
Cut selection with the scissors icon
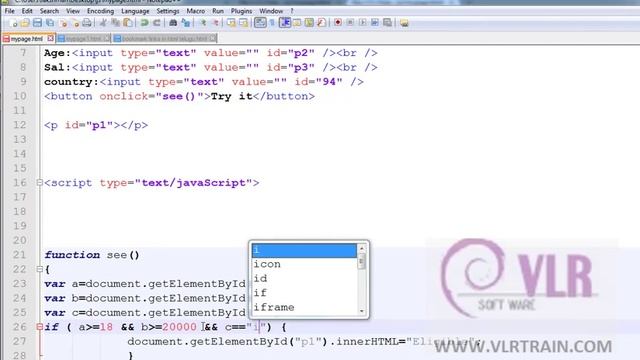coord(103,22)
